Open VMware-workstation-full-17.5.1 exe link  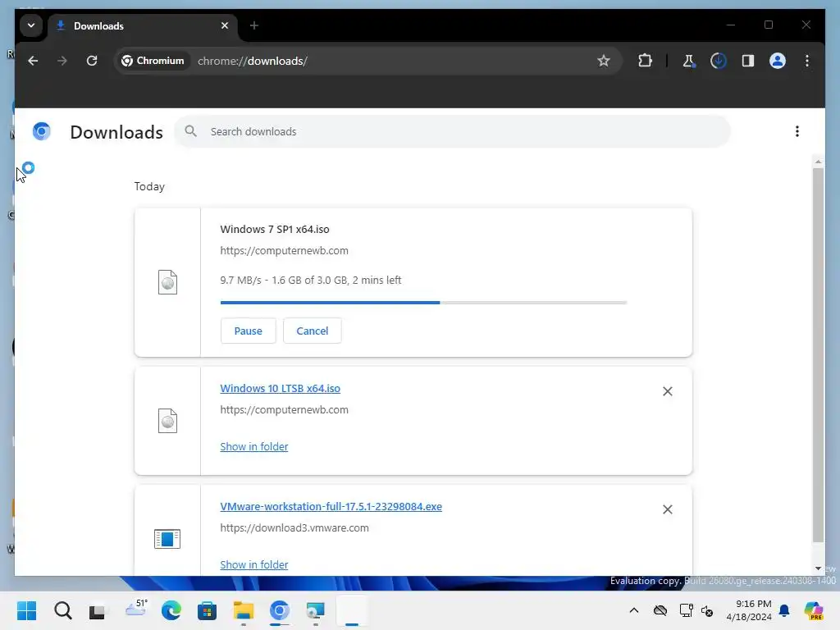click(331, 507)
